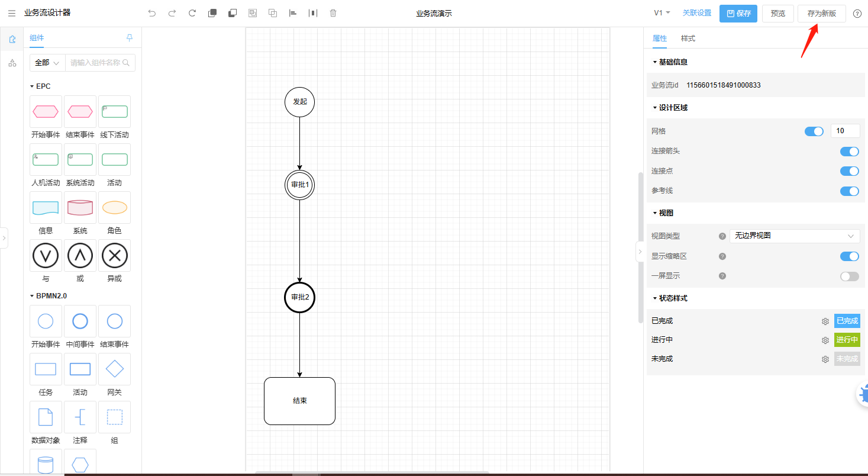This screenshot has width=868, height=476.
Task: Open the second left sidebar shapes icon
Action: pyautogui.click(x=12, y=63)
